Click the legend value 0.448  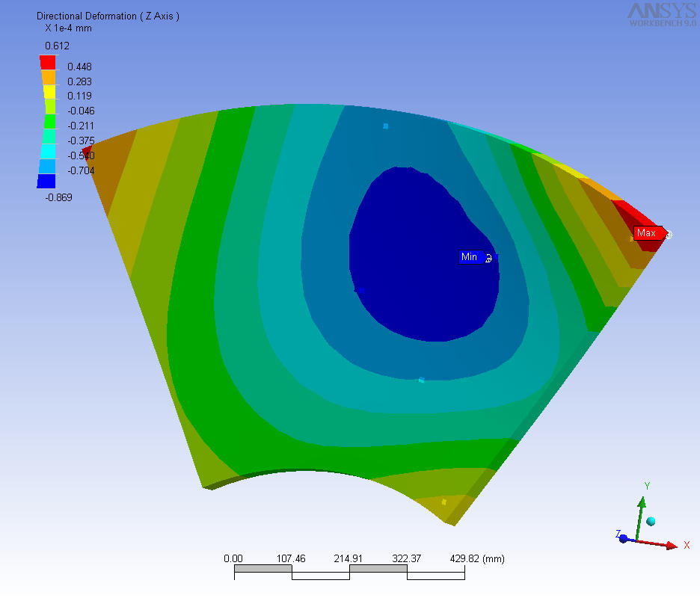click(x=79, y=67)
